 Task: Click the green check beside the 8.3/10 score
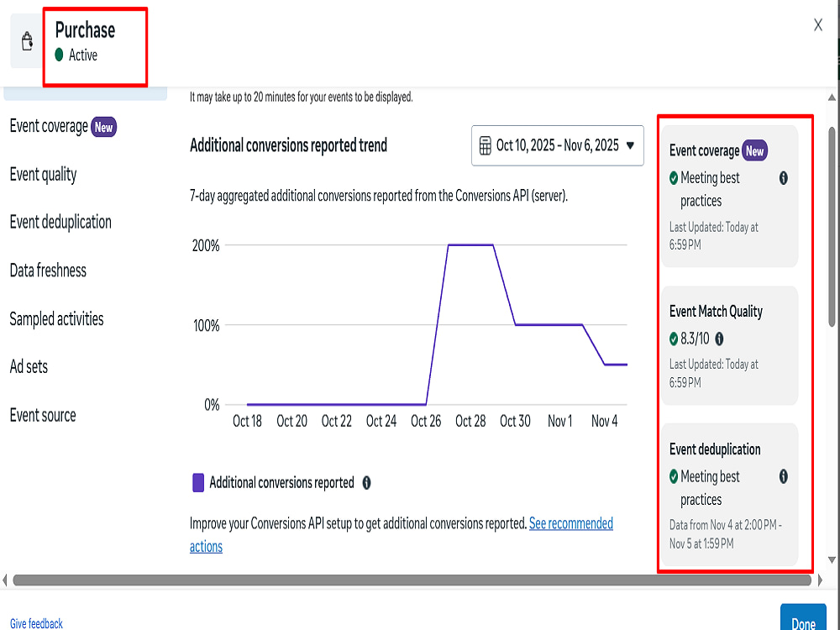[674, 339]
